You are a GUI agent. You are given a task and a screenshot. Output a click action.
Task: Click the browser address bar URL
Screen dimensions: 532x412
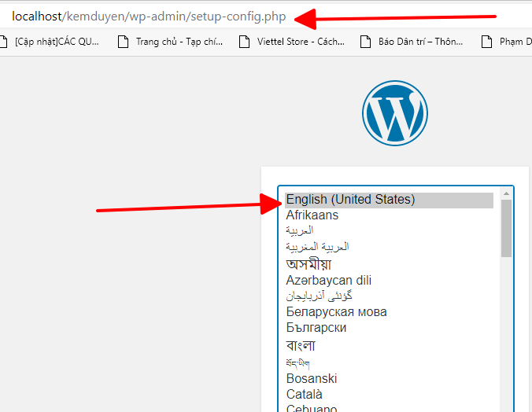coord(149,17)
